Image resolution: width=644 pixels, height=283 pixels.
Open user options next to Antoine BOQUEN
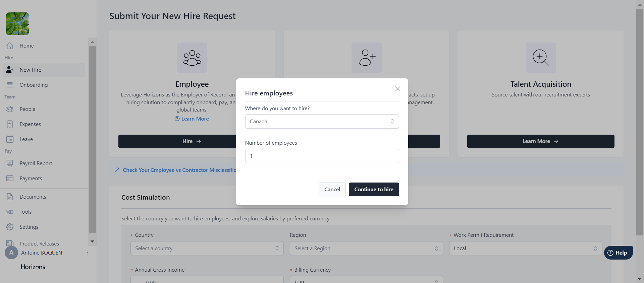pyautogui.click(x=88, y=253)
